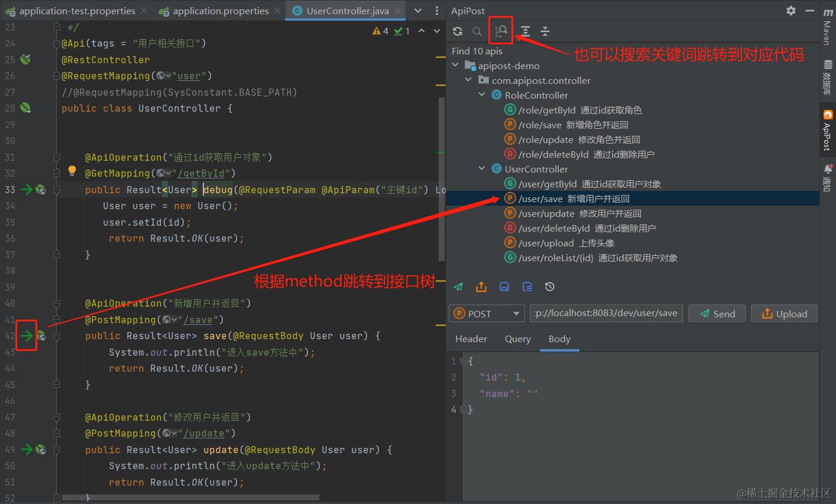Screen dimensions: 836x504
Task: Go to next highlighted error arrow
Action: (x=437, y=31)
